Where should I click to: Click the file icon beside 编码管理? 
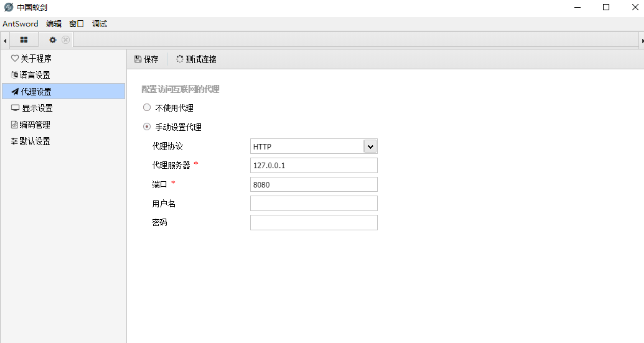[x=14, y=125]
